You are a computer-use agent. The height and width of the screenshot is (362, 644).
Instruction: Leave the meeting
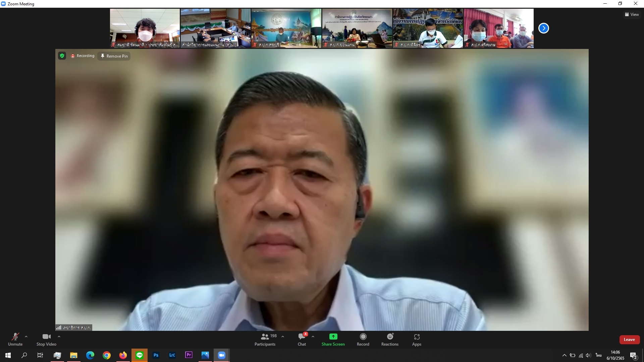629,340
